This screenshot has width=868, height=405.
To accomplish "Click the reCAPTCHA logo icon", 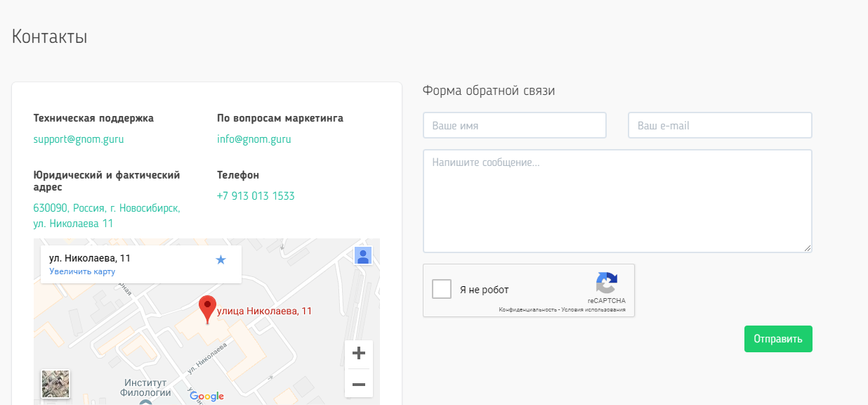I will [x=606, y=283].
